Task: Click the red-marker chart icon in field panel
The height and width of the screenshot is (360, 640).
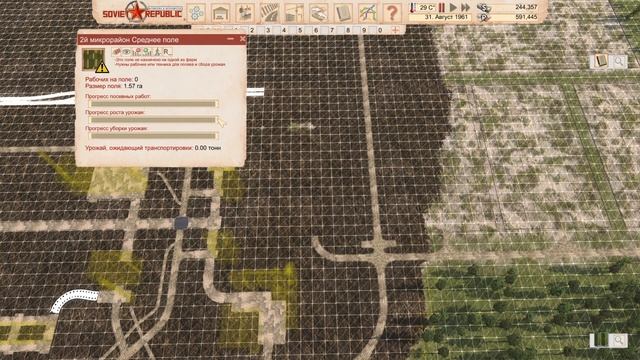Action: pyautogui.click(x=137, y=52)
